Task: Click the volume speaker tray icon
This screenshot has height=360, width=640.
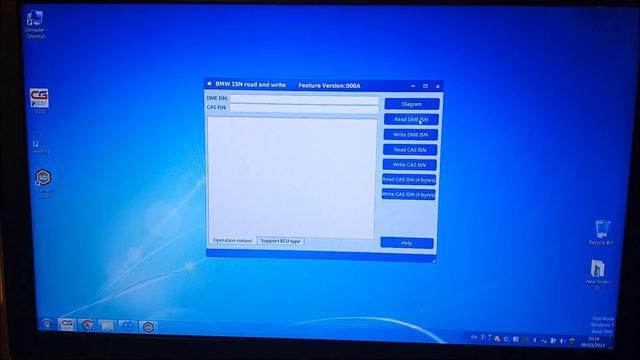Action: (x=562, y=341)
